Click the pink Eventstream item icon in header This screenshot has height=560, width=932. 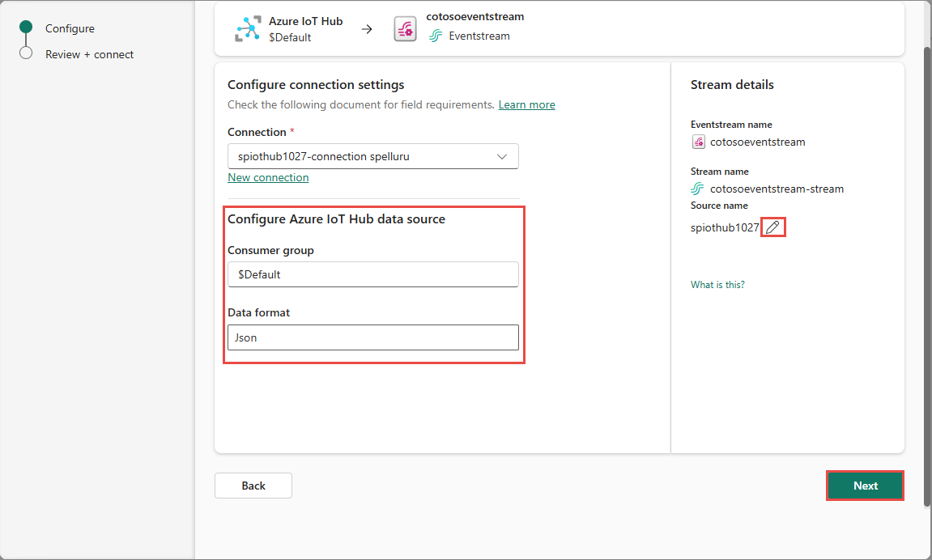pyautogui.click(x=406, y=29)
